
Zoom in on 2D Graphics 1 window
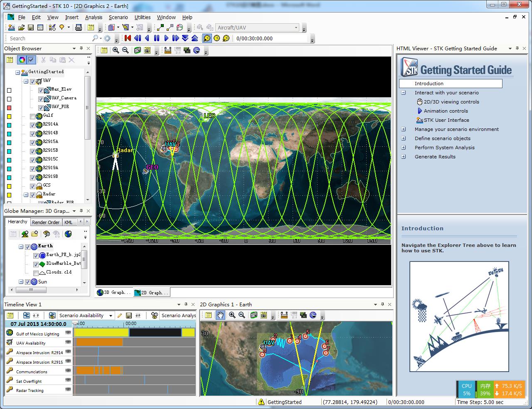232,315
